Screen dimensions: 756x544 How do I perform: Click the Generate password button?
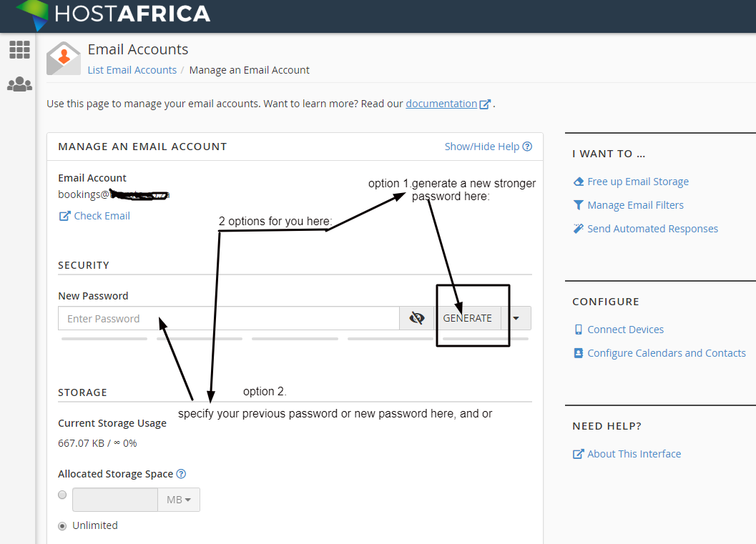tap(467, 318)
